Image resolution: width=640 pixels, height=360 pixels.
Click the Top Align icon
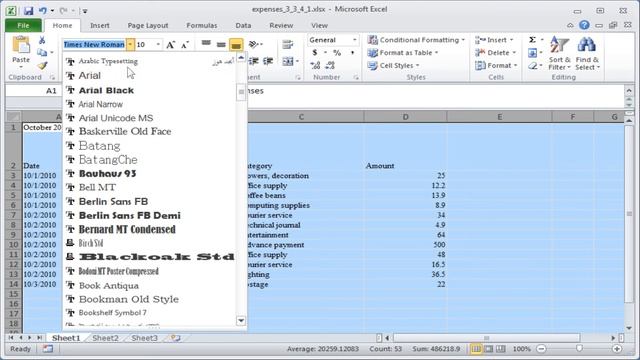[206, 44]
